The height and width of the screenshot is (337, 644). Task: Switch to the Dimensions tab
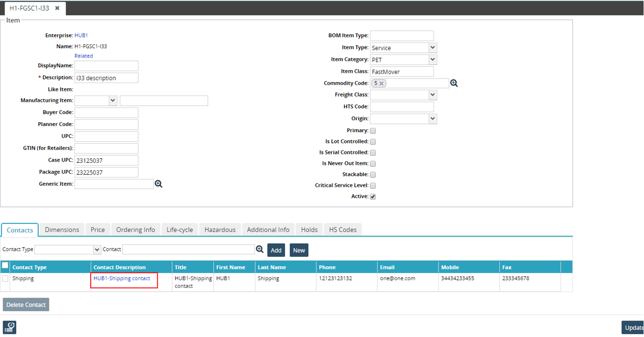coord(62,230)
